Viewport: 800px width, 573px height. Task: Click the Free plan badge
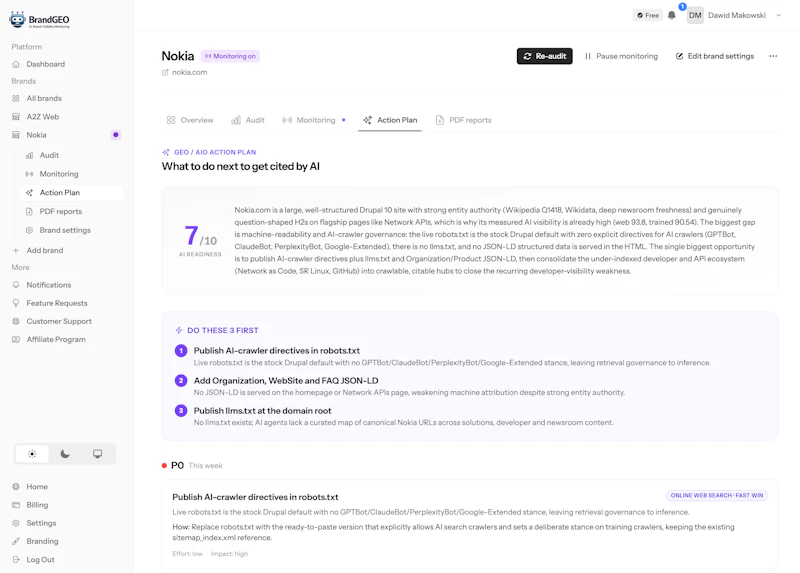point(647,15)
